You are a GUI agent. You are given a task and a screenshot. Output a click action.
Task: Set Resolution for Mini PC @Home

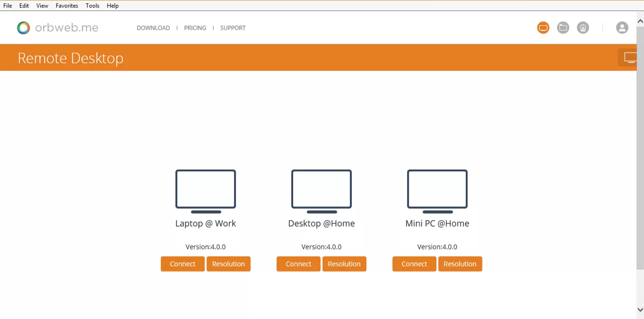[x=460, y=264]
